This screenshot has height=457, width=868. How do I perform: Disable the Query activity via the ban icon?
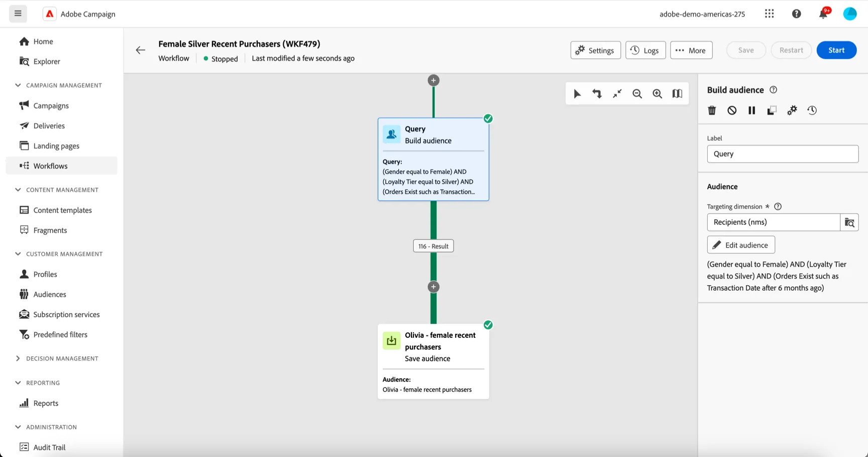pos(732,111)
